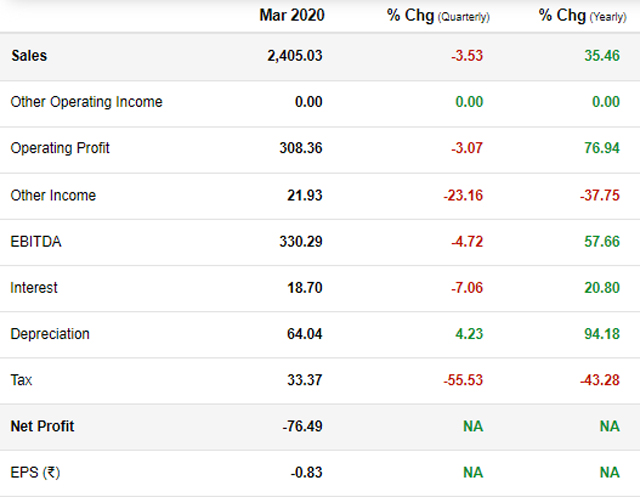The width and height of the screenshot is (640, 497).
Task: Select the Net Profit row label
Action: 42,426
